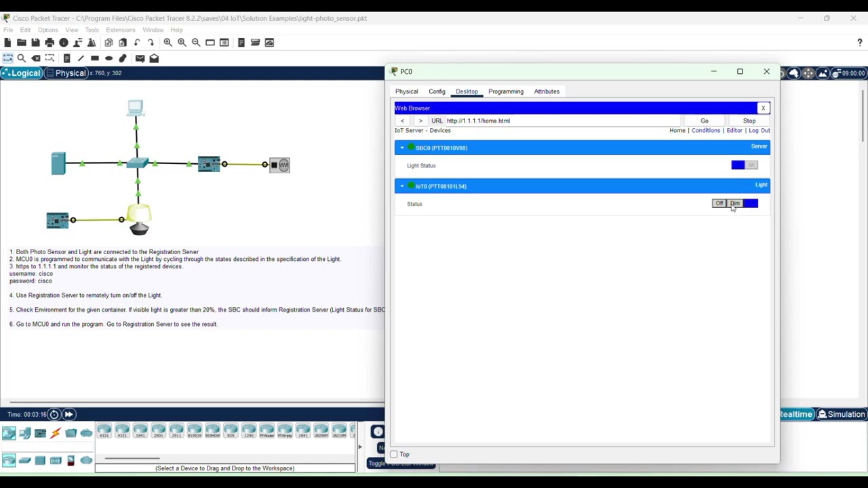Set the light Status to Dim
The height and width of the screenshot is (488, 868).
[x=735, y=203]
